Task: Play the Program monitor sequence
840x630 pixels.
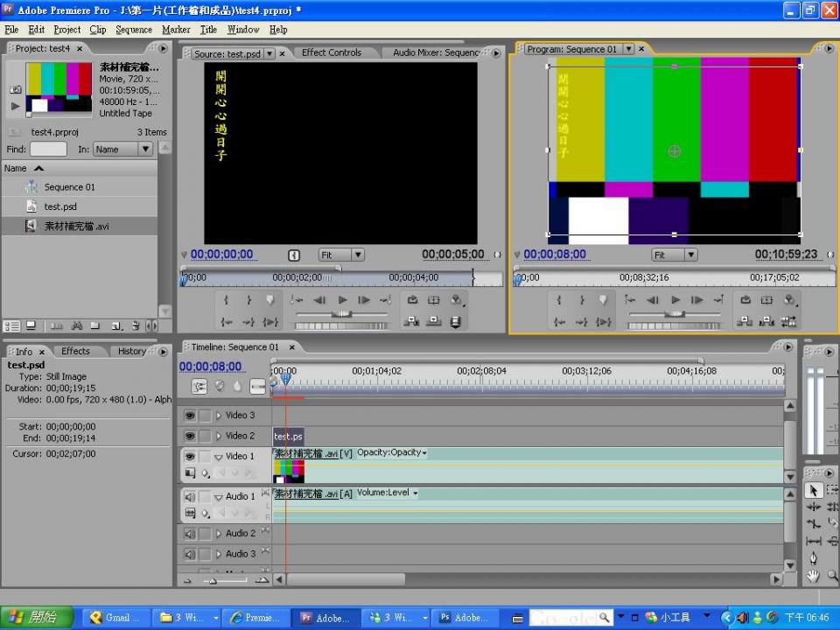Action: 675,300
